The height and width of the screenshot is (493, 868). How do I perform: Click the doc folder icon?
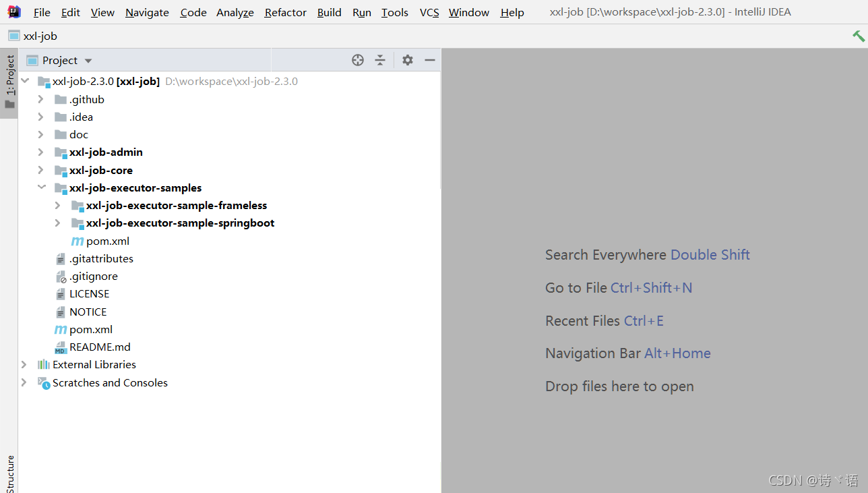[61, 134]
